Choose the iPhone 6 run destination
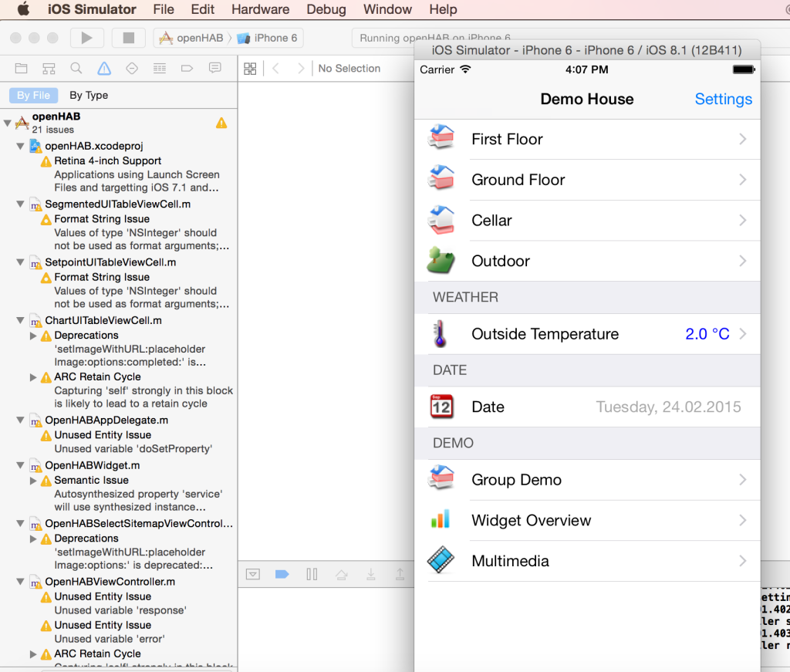Image resolution: width=790 pixels, height=672 pixels. point(268,38)
